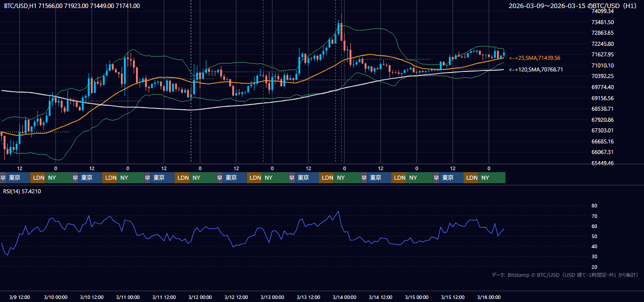Select the 25 SMA label reading 71439.56

click(x=535, y=58)
